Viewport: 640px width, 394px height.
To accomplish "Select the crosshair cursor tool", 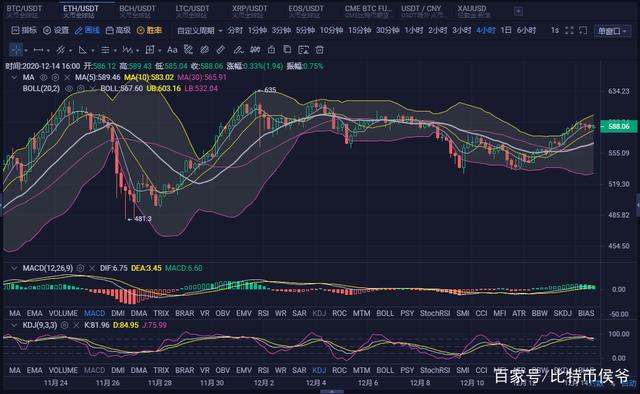I will tap(16, 50).
